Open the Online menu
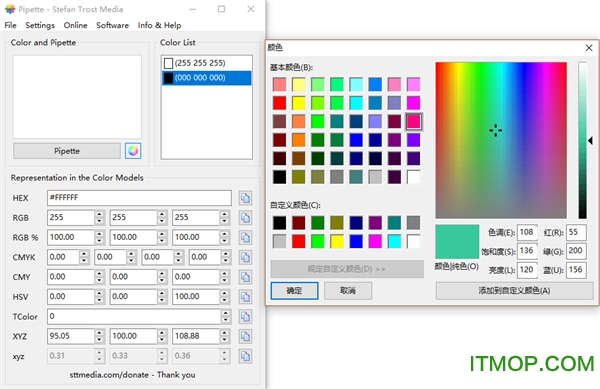 point(75,25)
